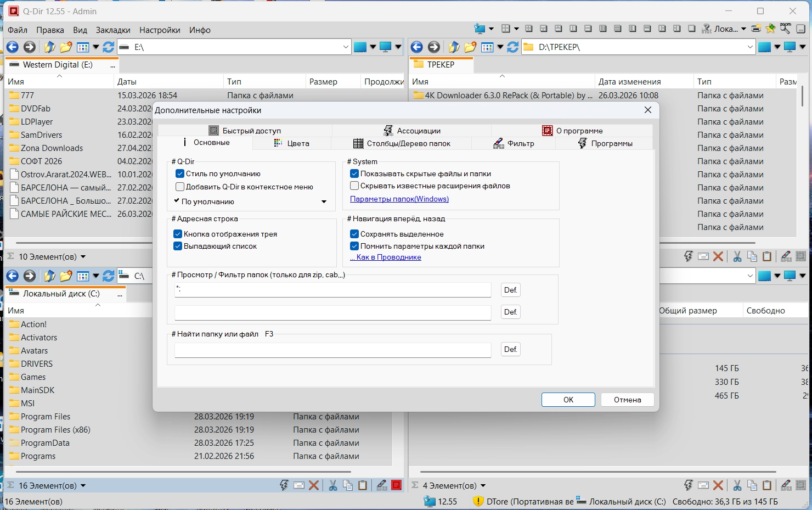The image size is (812, 510).
Task: Toggle Кнопка отображения трея checkbox
Action: click(x=178, y=234)
